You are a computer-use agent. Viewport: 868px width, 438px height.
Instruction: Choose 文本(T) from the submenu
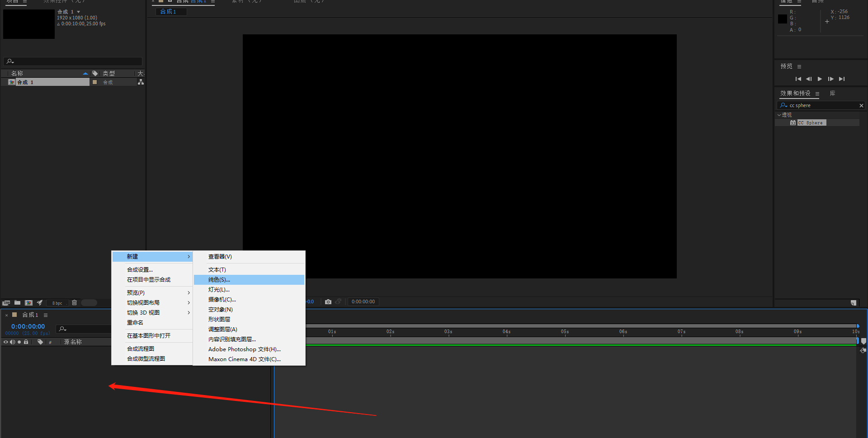click(249, 270)
